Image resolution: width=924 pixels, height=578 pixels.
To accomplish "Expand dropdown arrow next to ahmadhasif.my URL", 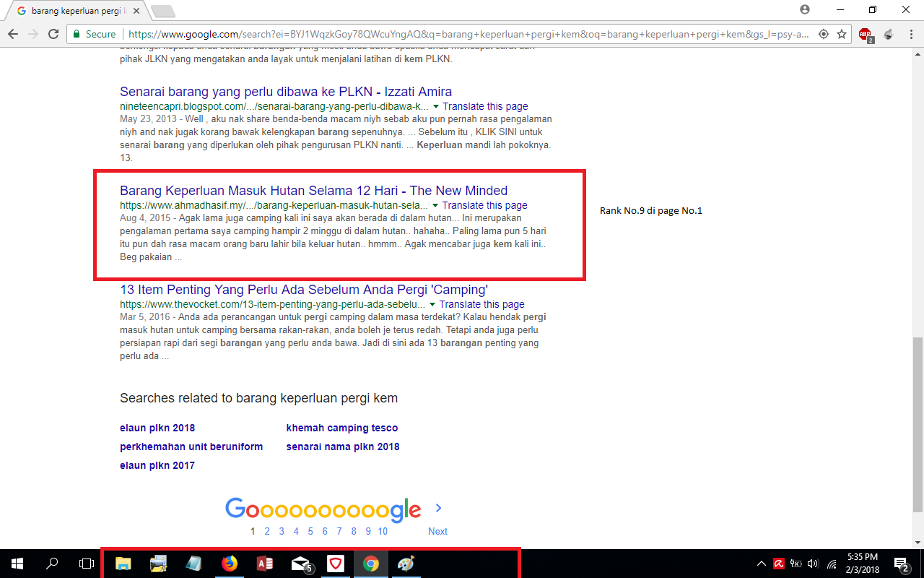I will [435, 205].
